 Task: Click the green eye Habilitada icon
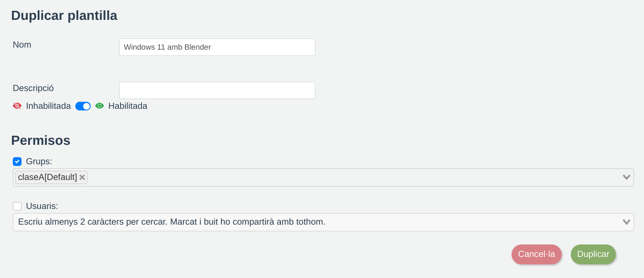tap(99, 106)
